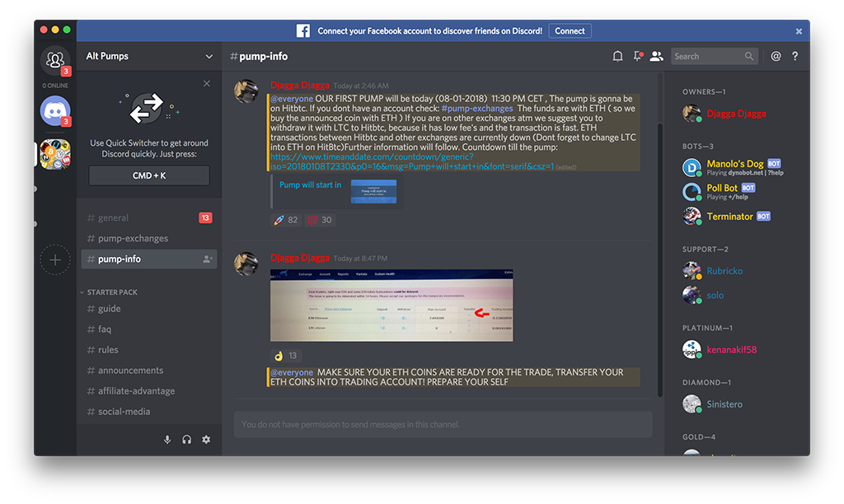Create invite for pump-info channel

207,259
